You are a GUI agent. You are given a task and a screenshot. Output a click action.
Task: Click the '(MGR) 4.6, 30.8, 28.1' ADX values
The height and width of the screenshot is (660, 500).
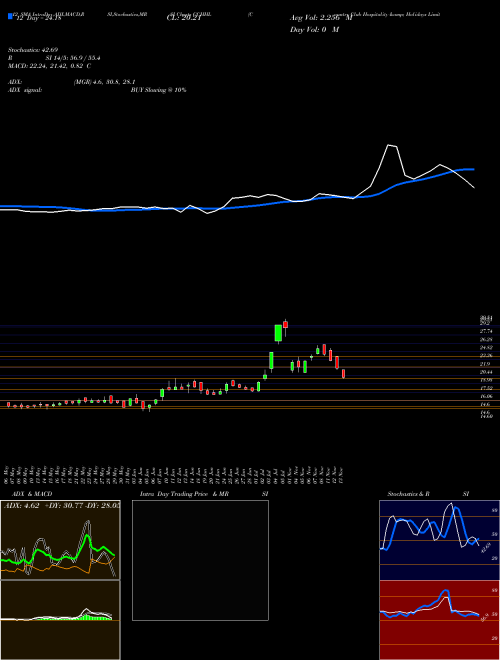coord(104,82)
